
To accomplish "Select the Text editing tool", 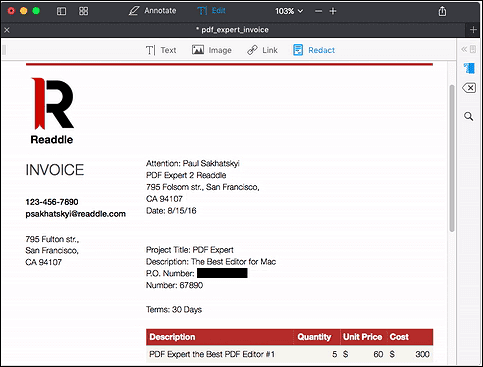I will pyautogui.click(x=161, y=50).
